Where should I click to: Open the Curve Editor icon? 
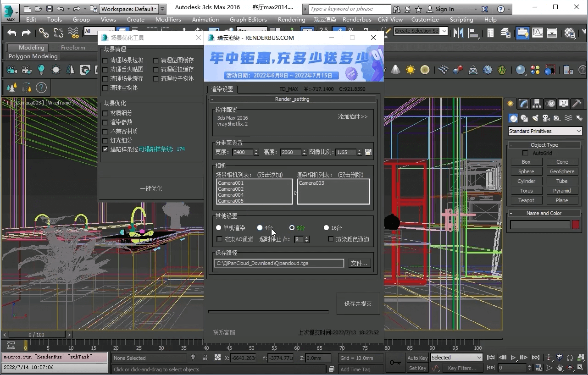(x=537, y=33)
